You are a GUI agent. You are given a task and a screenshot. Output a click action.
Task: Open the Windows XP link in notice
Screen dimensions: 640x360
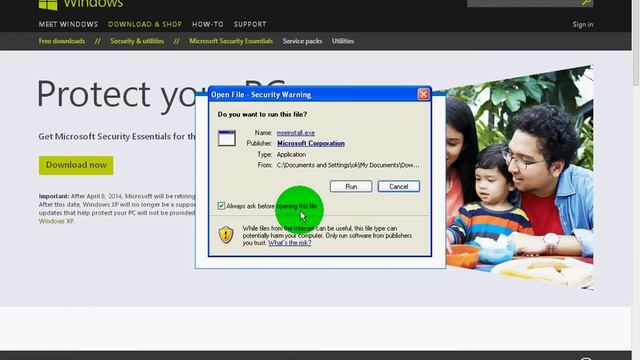(x=56, y=221)
